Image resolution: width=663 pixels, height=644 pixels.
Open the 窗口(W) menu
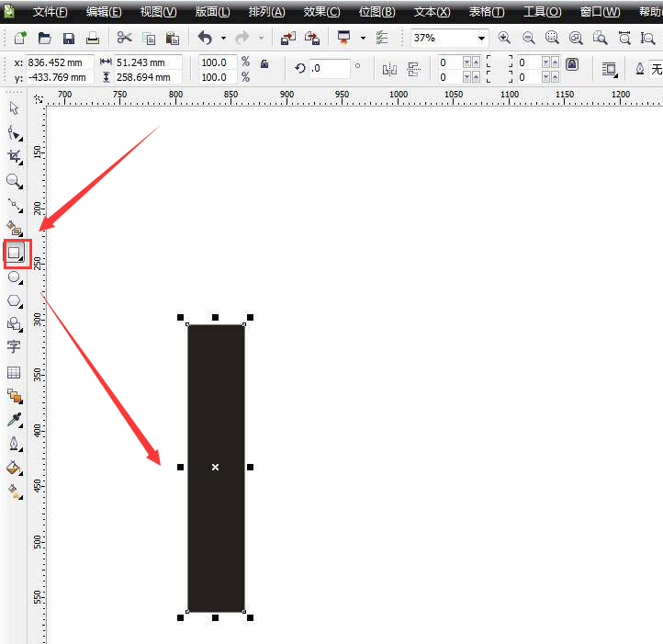[600, 12]
